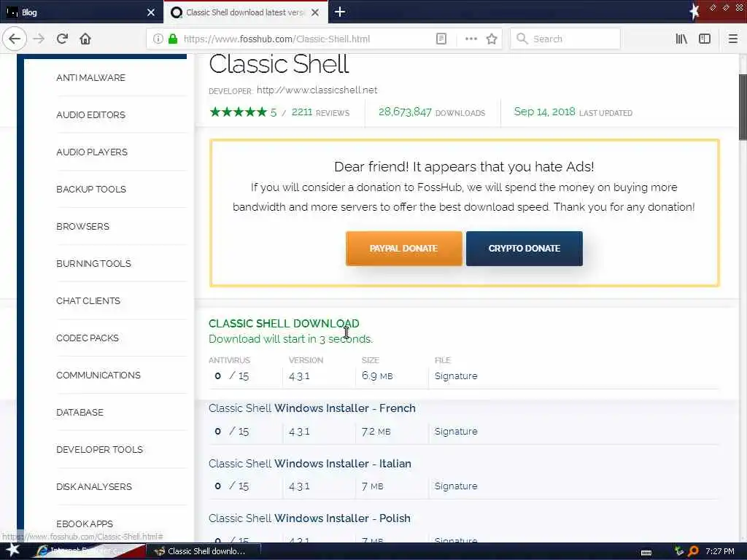Click the page vertical scrollbar thumb
This screenshot has height=560, width=747.
point(743,107)
